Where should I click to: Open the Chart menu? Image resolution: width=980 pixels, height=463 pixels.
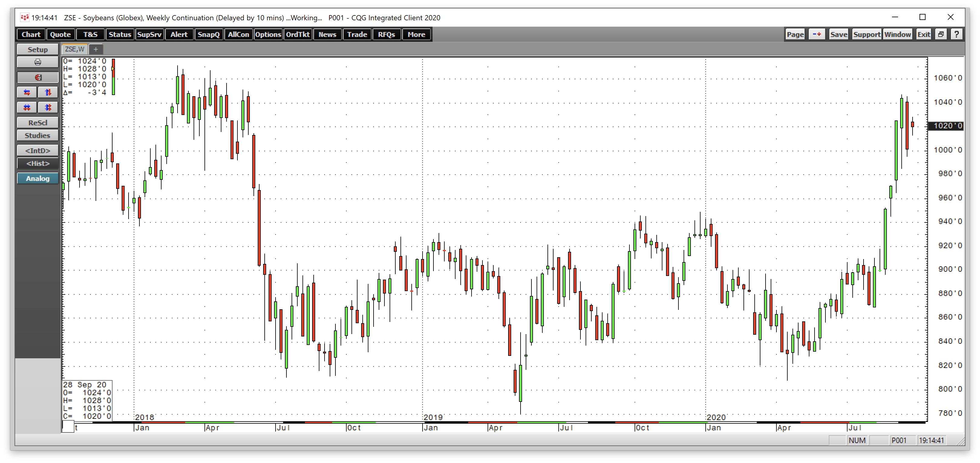31,34
